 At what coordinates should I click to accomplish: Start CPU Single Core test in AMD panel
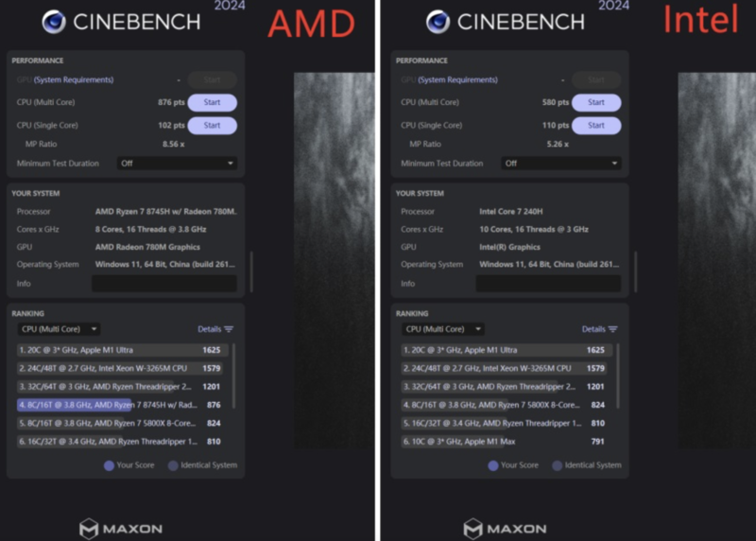tap(212, 125)
